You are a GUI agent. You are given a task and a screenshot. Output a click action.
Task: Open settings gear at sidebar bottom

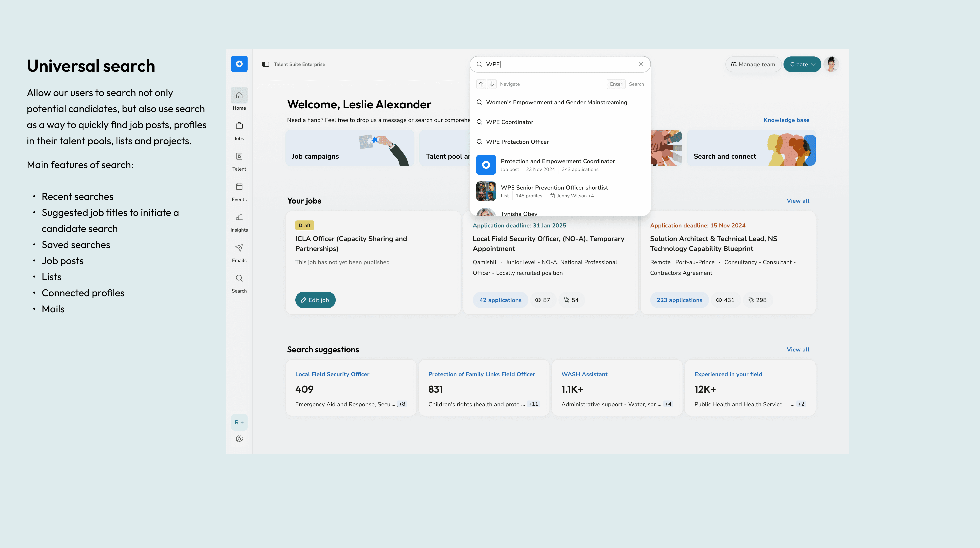coord(239,439)
